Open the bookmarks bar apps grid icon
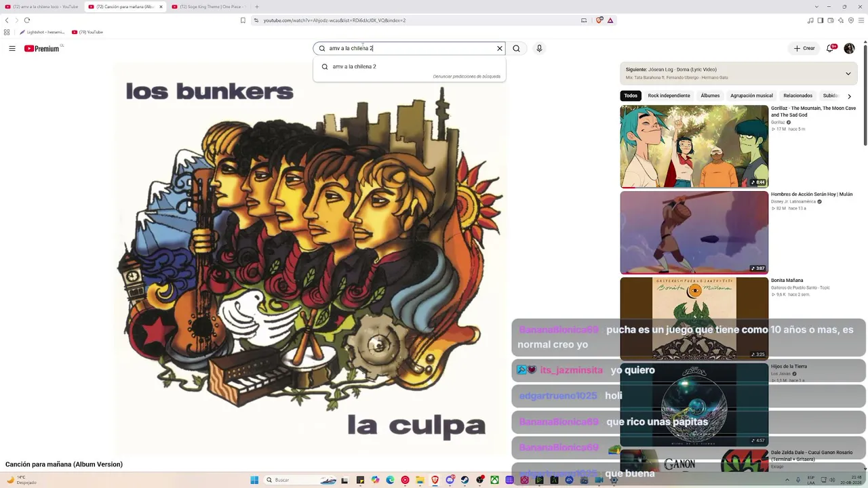Screen dimensions: 868x488 7,32
